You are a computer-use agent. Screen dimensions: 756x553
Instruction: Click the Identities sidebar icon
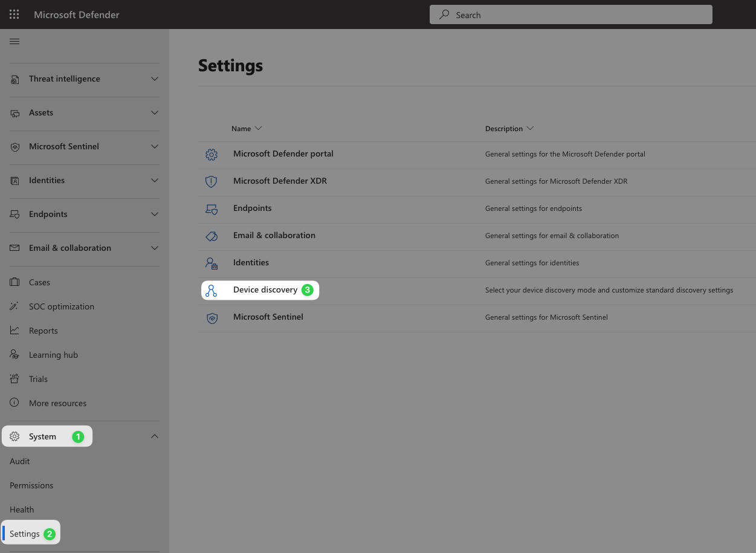pos(15,181)
